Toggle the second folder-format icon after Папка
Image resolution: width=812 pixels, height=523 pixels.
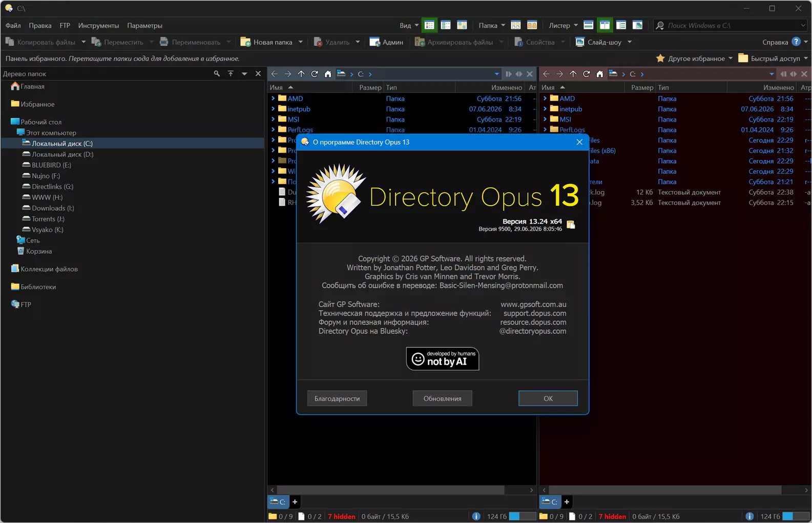[x=532, y=25]
